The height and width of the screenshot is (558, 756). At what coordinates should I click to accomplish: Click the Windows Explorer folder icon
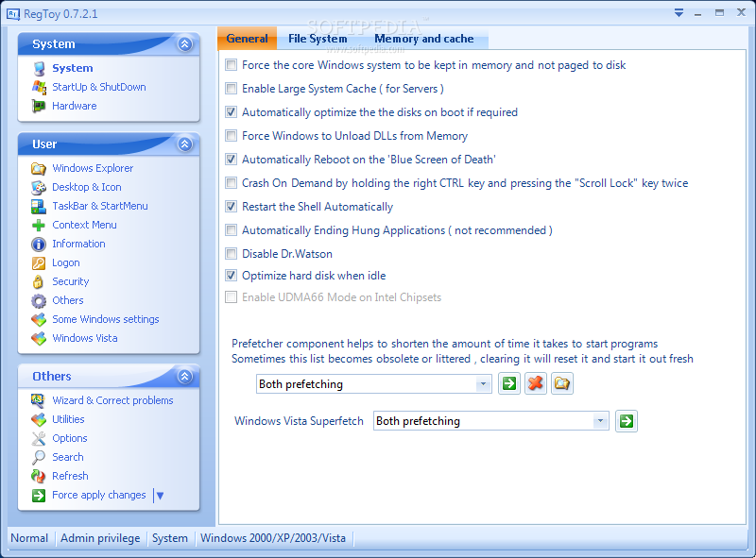[39, 169]
